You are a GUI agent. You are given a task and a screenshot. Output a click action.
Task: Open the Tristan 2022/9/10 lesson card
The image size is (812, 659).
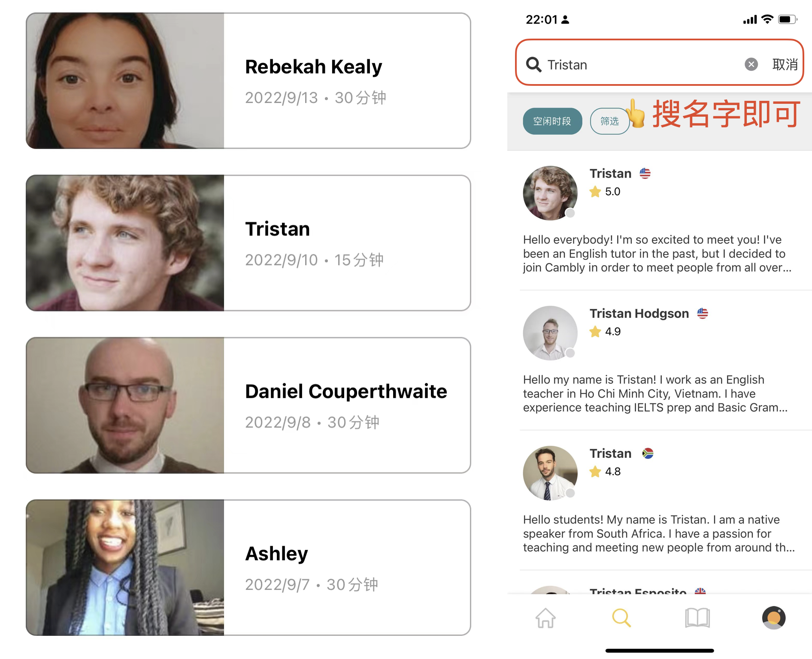pyautogui.click(x=248, y=243)
